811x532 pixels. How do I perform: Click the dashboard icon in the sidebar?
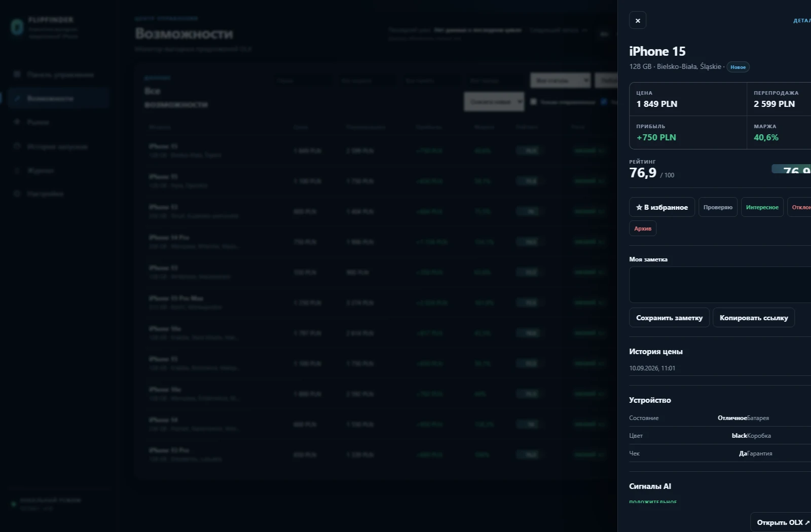(17, 74)
